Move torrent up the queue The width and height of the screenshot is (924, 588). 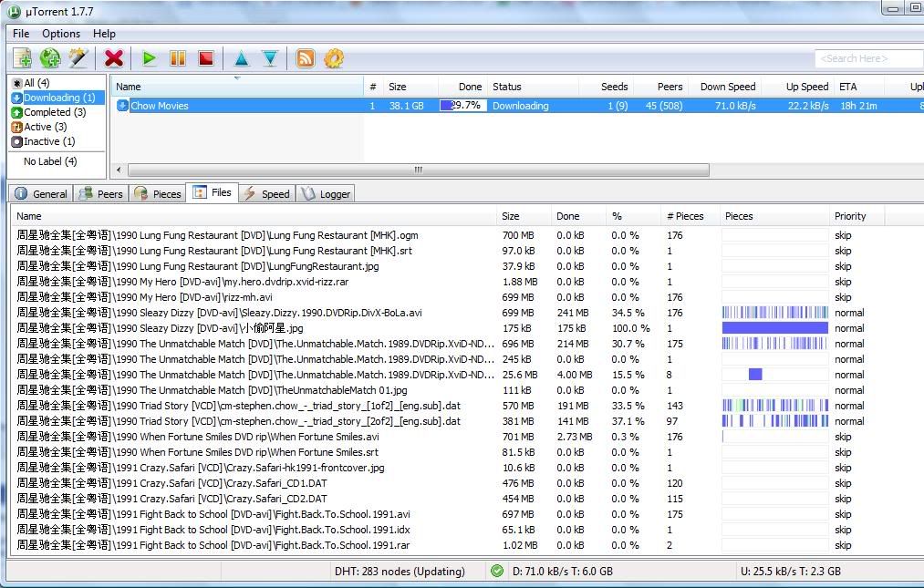pos(241,58)
